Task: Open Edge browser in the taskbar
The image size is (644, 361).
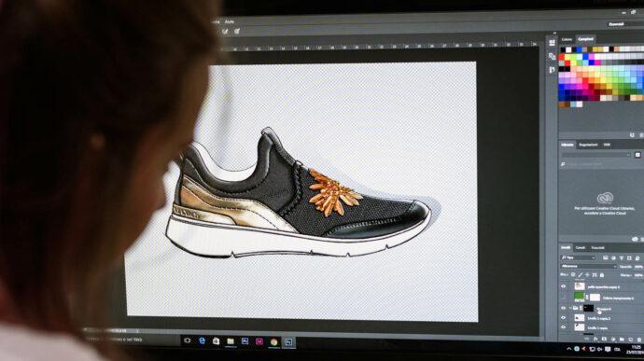Action: pyautogui.click(x=203, y=340)
